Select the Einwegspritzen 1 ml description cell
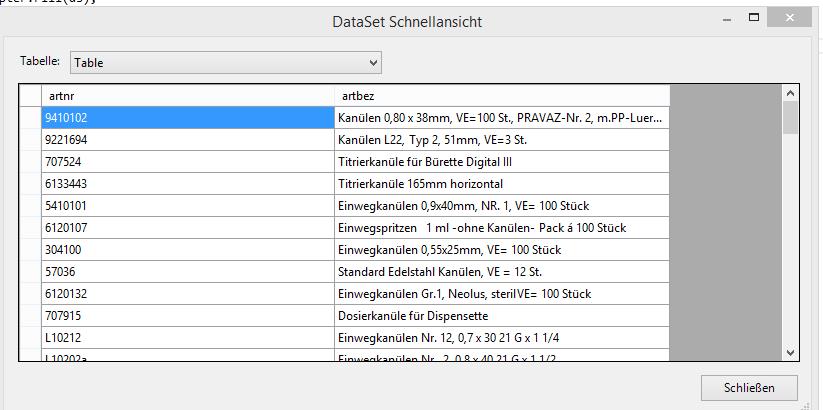 pos(501,228)
